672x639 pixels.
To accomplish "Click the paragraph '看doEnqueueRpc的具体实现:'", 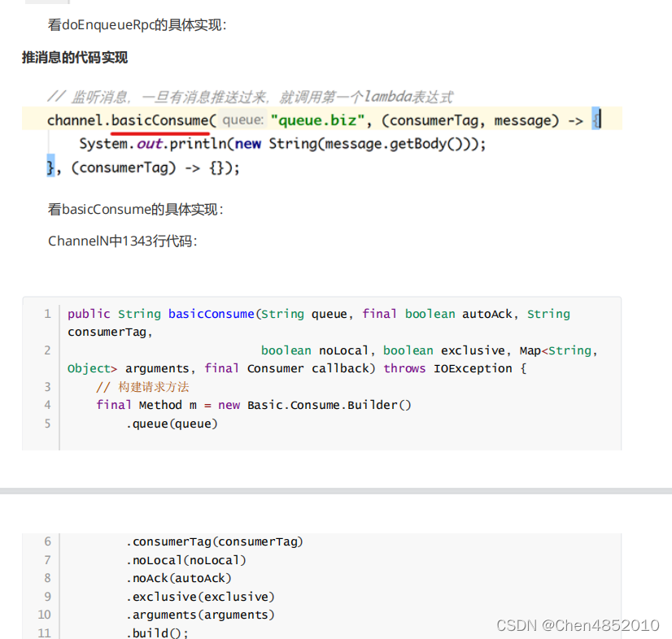I will tap(137, 25).
